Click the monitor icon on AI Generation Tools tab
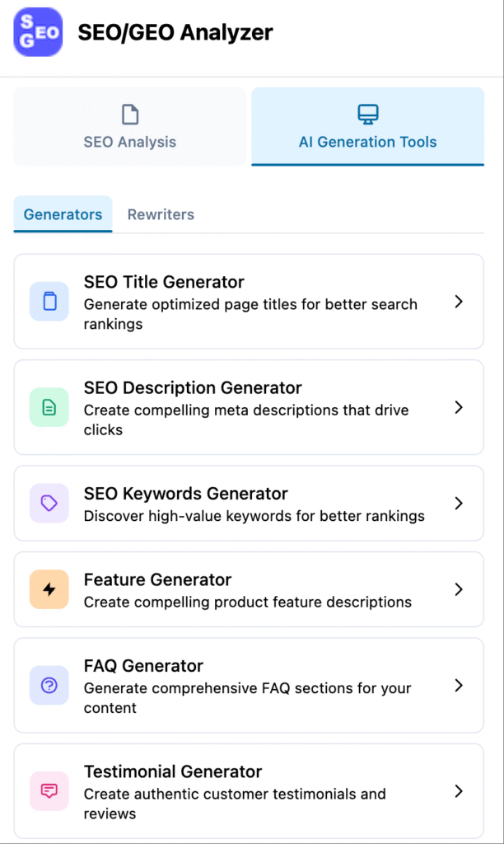The width and height of the screenshot is (504, 844). tap(367, 113)
